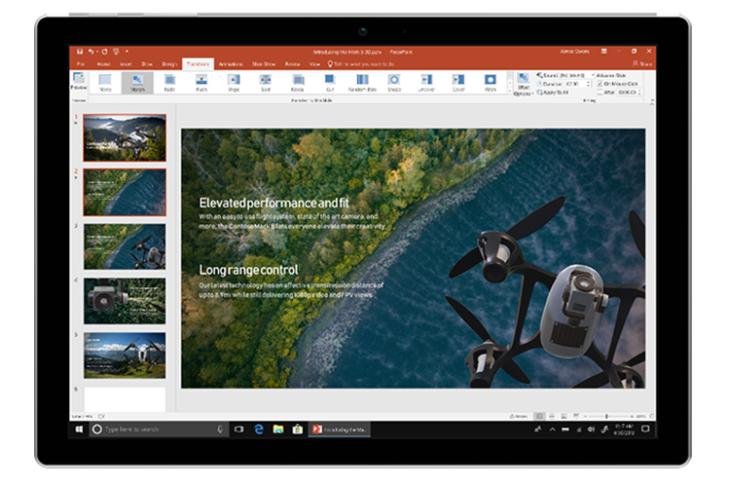Select slide 4 thumbnail with camera closeup
This screenshot has height=487, width=730.
click(x=124, y=301)
